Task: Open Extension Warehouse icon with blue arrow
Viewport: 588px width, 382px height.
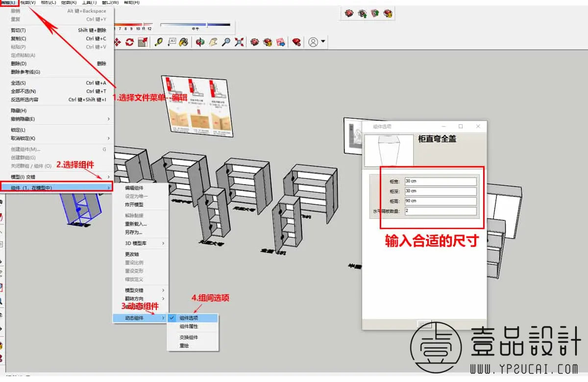Action: point(281,42)
